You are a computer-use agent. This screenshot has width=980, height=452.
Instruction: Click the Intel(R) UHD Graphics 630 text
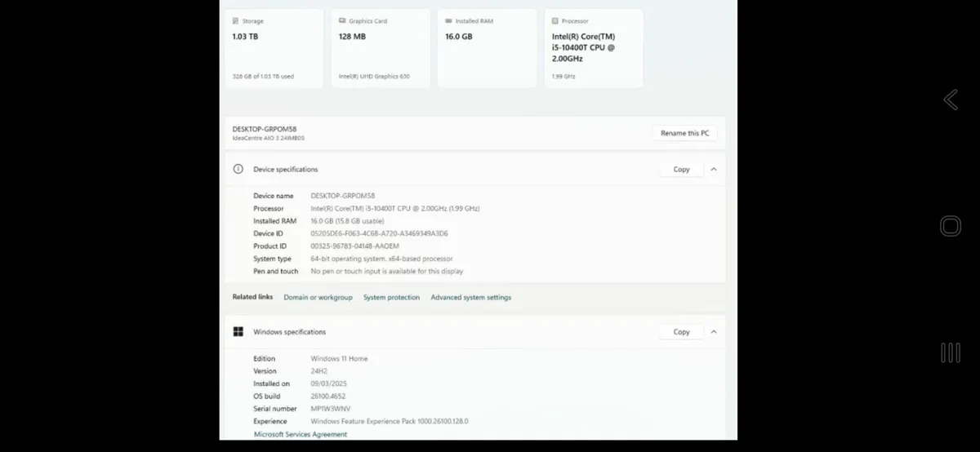tap(374, 77)
